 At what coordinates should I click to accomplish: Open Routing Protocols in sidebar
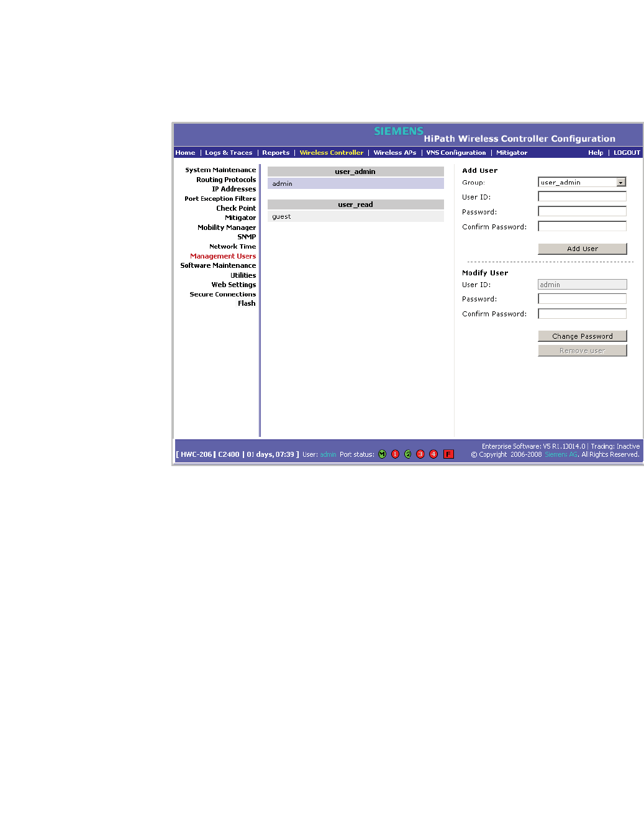click(x=226, y=180)
